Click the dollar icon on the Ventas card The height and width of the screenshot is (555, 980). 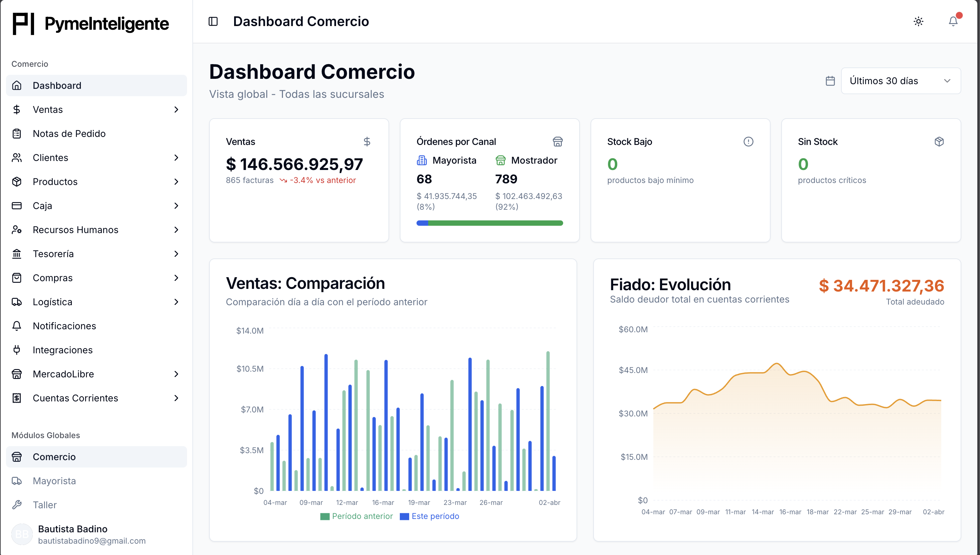[x=367, y=141]
